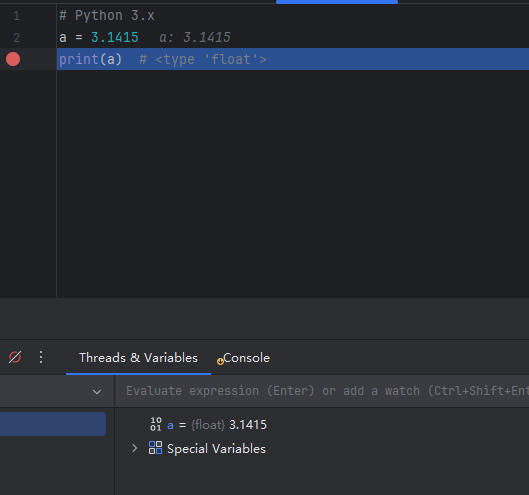Place cursor on the print(a) call
This screenshot has width=529, height=495.
[90, 59]
